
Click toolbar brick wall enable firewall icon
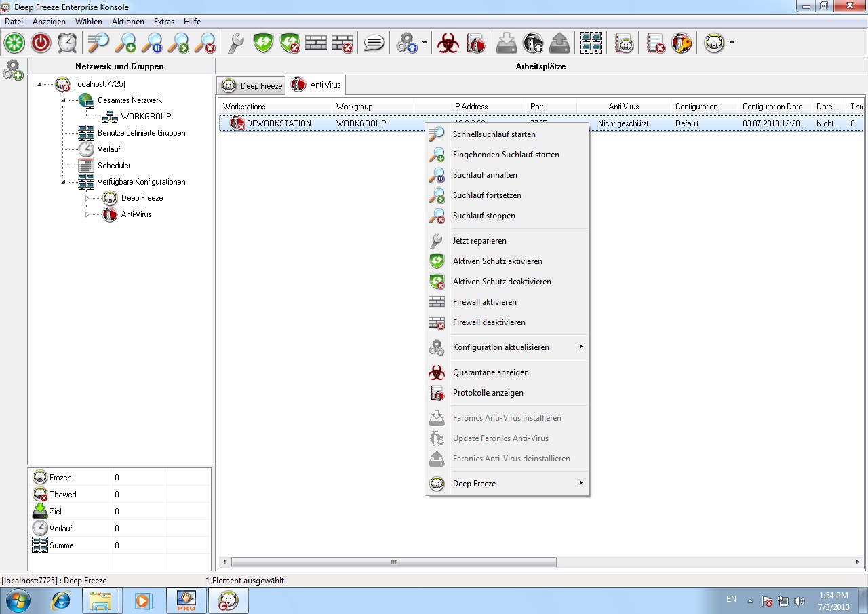coord(316,43)
